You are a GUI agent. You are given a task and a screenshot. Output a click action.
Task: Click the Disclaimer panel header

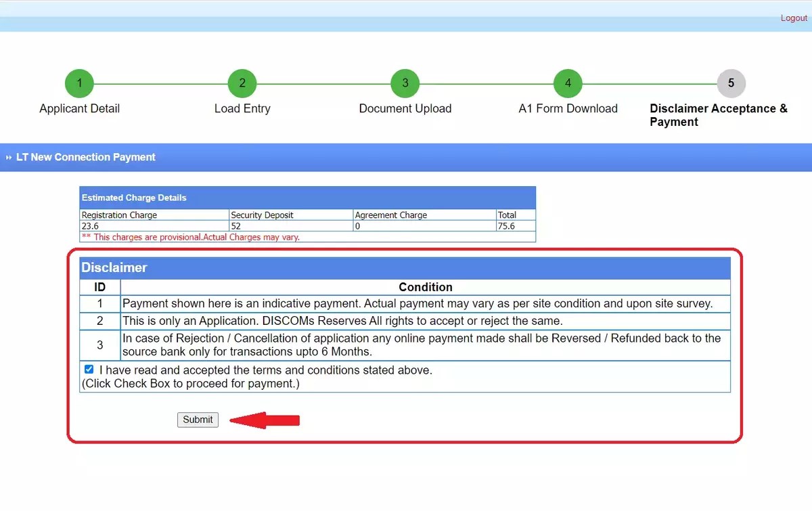click(x=114, y=267)
